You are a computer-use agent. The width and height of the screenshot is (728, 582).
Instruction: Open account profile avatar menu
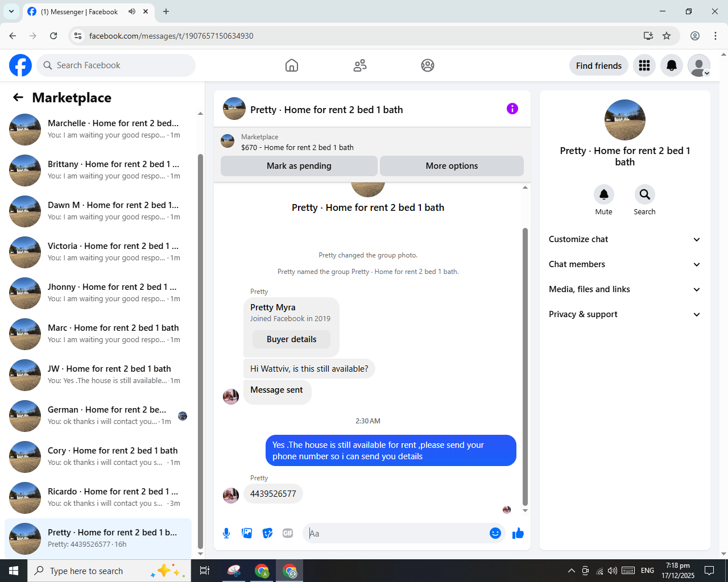coord(699,65)
